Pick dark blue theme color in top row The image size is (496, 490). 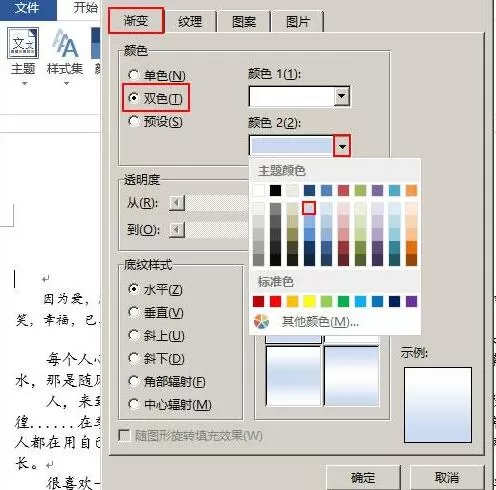click(x=309, y=191)
